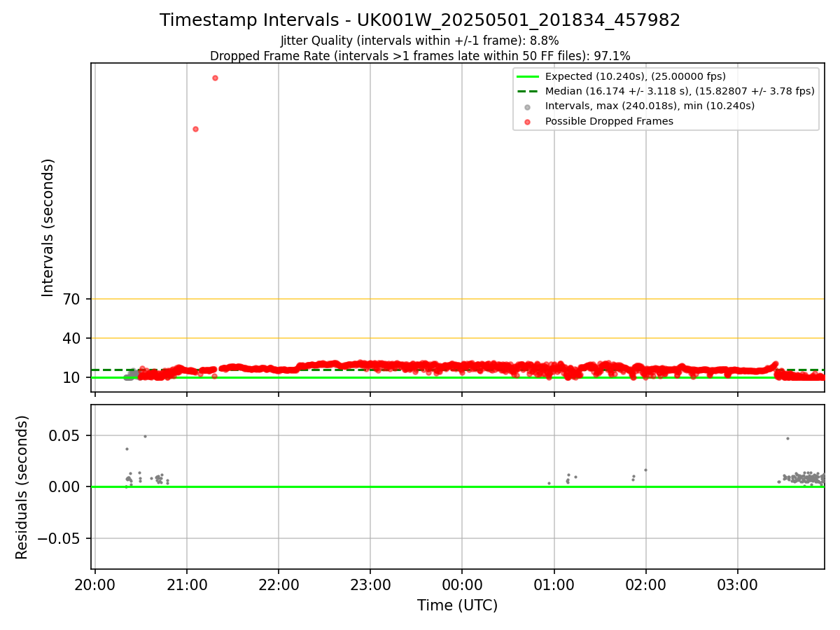
Task: Click the gray dot marker in legend
Action: tap(527, 107)
